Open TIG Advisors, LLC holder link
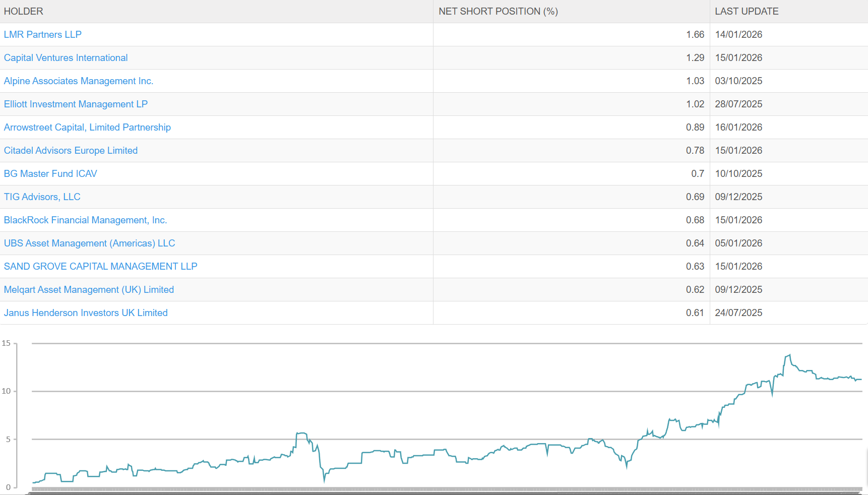Screen dimensions: 868x495 [42, 197]
